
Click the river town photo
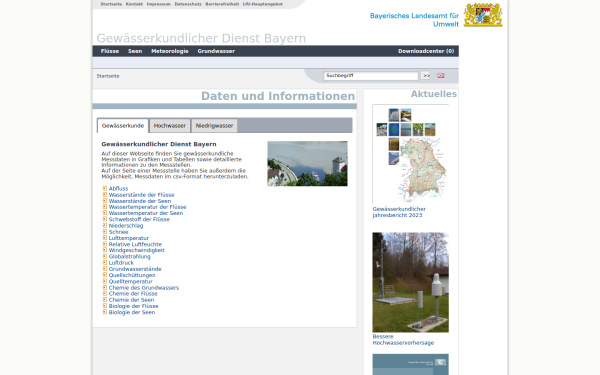point(307,163)
